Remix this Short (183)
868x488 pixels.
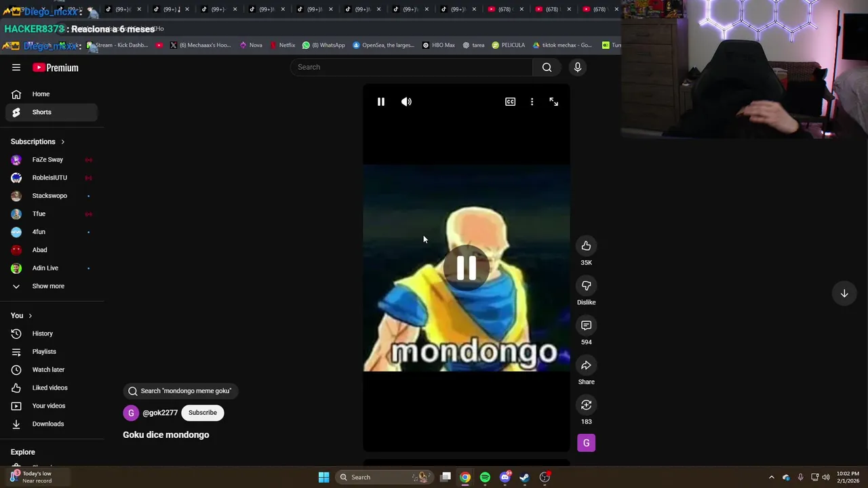click(586, 405)
